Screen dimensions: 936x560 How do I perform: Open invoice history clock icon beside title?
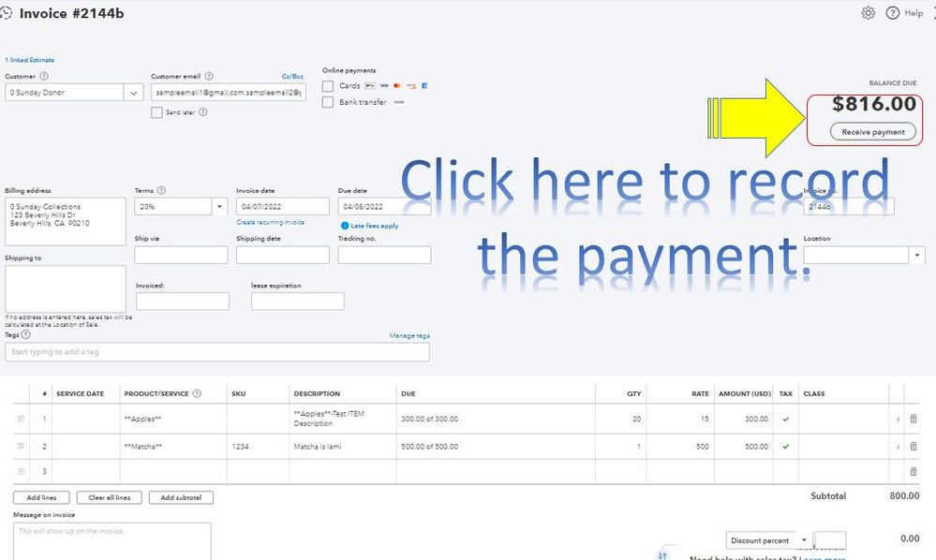click(6, 12)
